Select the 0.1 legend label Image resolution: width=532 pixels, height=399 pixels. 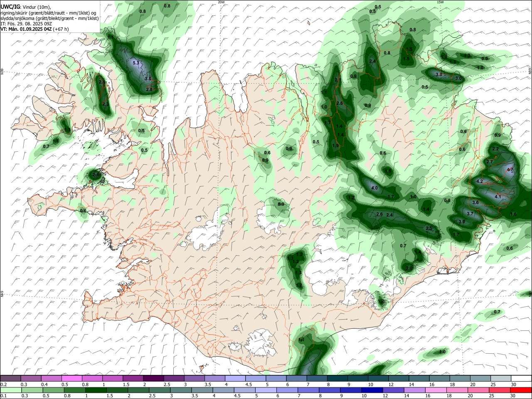click(3, 396)
